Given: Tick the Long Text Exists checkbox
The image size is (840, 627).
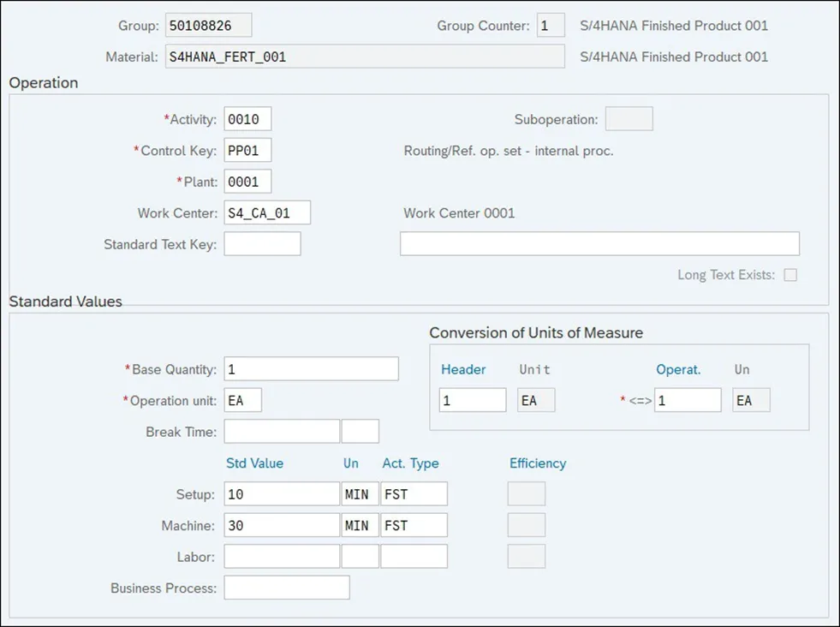Looking at the screenshot, I should pyautogui.click(x=790, y=275).
